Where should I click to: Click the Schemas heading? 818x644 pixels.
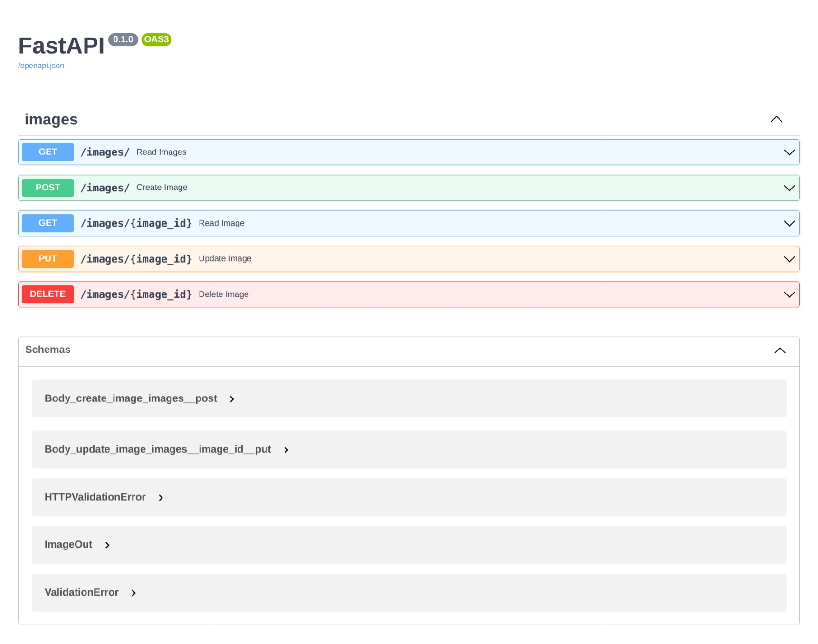pos(48,350)
